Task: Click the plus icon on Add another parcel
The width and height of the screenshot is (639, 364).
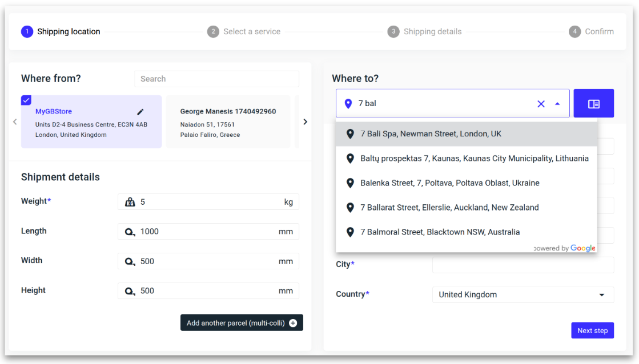Action: click(x=293, y=323)
